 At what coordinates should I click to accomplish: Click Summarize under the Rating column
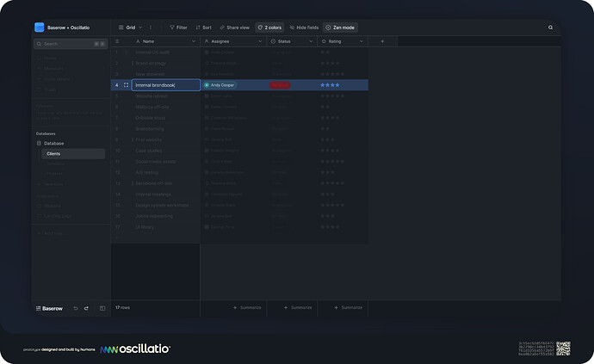[348, 307]
